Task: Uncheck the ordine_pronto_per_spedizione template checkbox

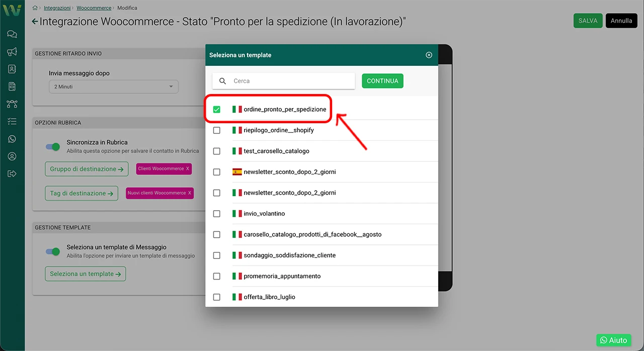Action: [217, 109]
